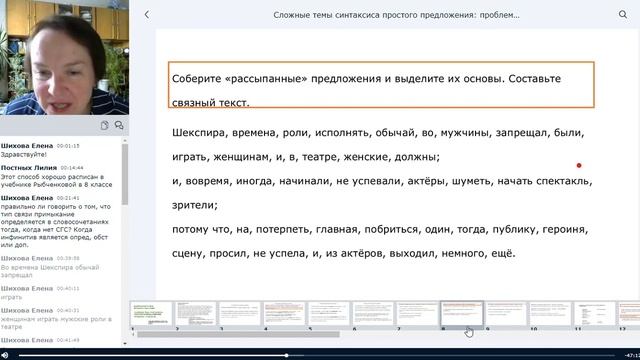Open the notes document icon above chat

[104, 125]
